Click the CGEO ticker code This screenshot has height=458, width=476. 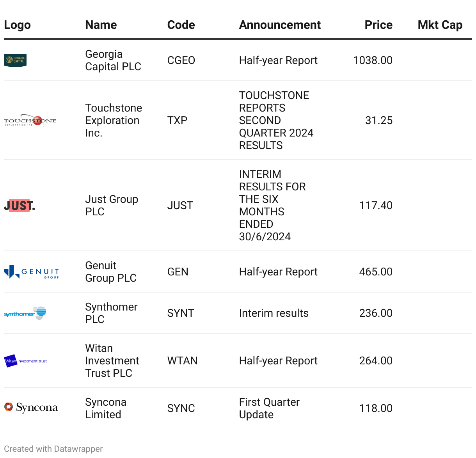(181, 60)
